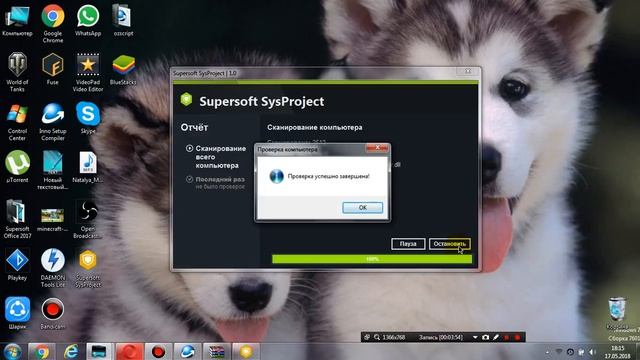Select the µTorrent desktop shortcut
Viewport: 640px width, 360px height.
click(17, 167)
